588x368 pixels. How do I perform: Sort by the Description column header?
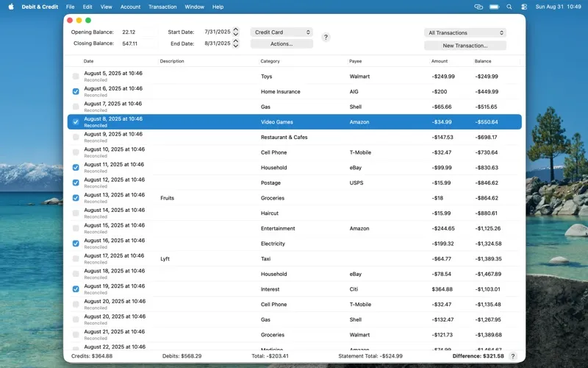(x=172, y=61)
